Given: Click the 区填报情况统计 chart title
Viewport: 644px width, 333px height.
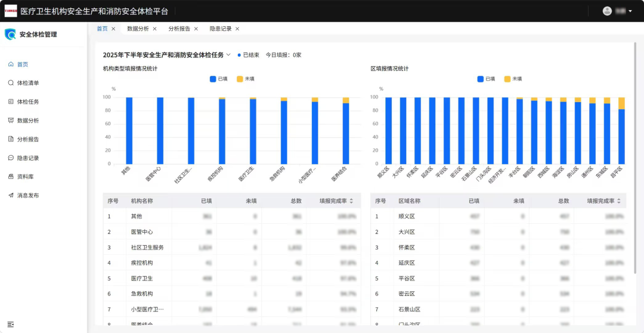Looking at the screenshot, I should coord(389,69).
